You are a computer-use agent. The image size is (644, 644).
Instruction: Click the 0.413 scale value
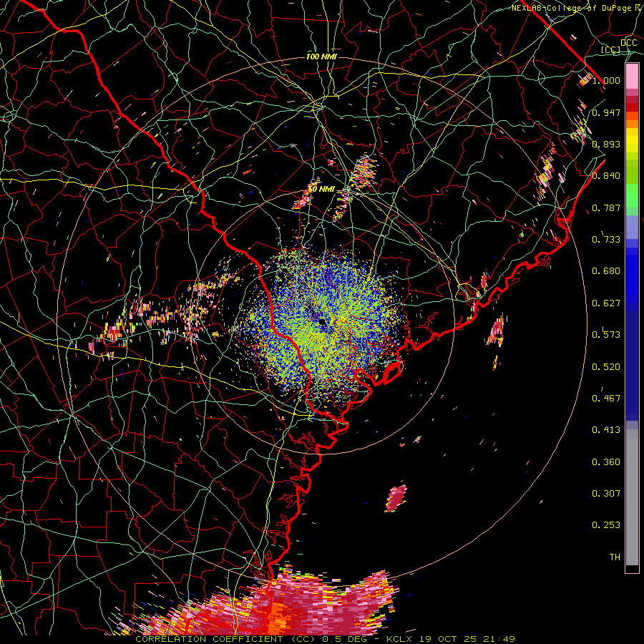pyautogui.click(x=606, y=430)
